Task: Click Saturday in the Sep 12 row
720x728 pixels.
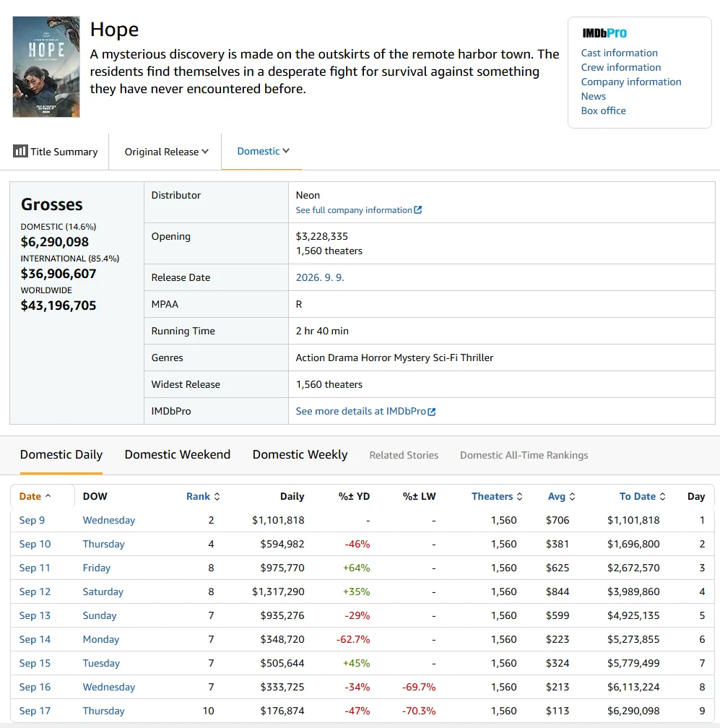Action: point(103,591)
